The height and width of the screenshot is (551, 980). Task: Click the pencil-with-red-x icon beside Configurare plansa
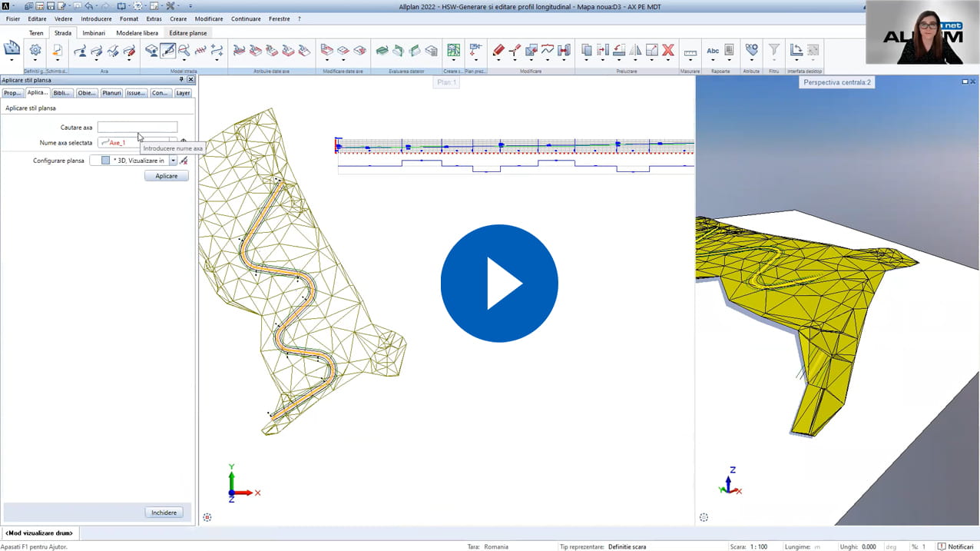(x=184, y=161)
